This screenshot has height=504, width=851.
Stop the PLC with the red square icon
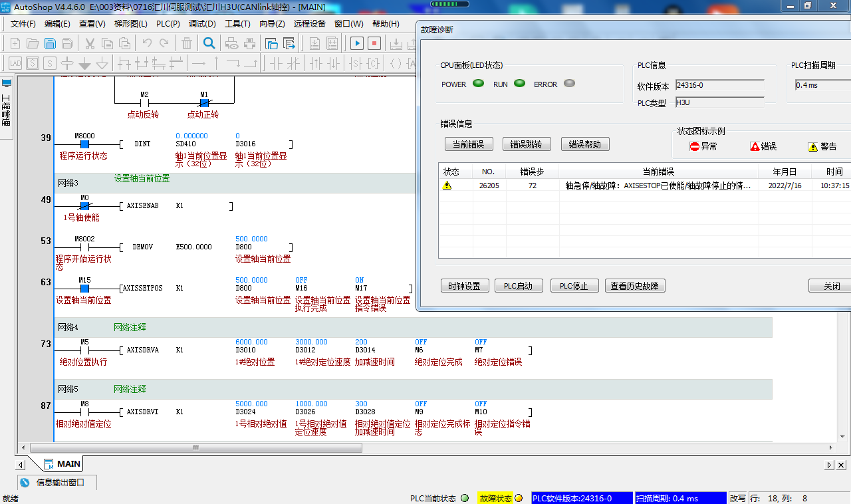coord(374,44)
